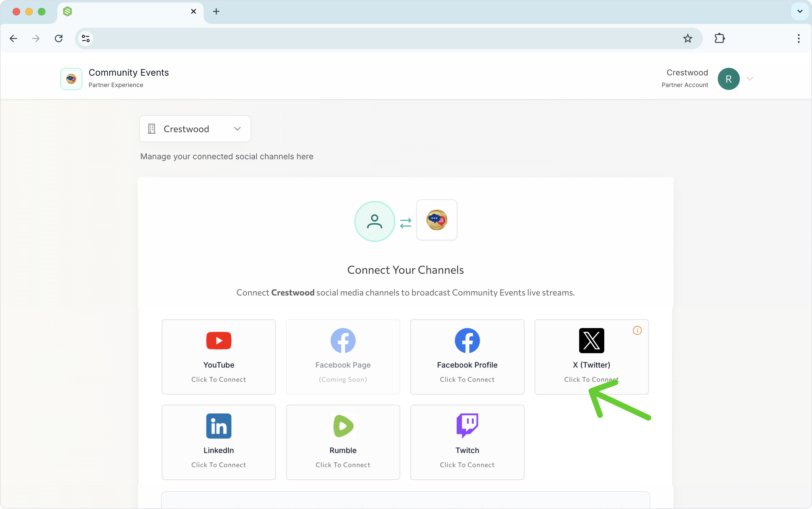
Task: Click the Facebook Page logo icon
Action: pyautogui.click(x=343, y=340)
